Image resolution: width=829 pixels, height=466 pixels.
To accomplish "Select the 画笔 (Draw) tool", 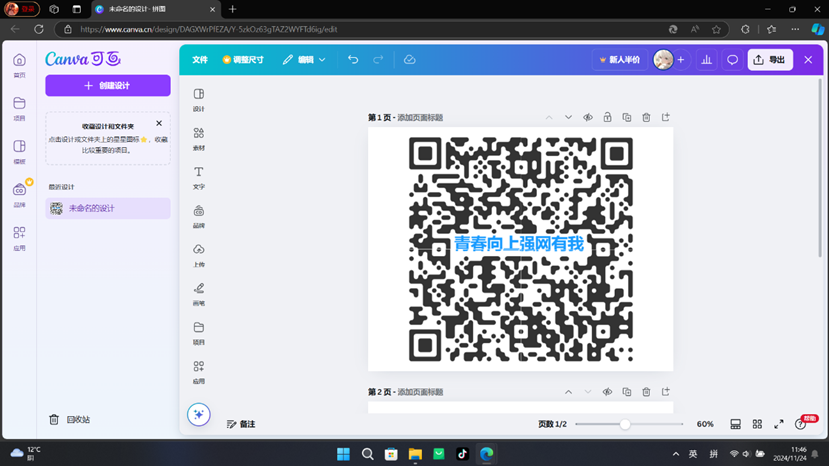I will [199, 294].
